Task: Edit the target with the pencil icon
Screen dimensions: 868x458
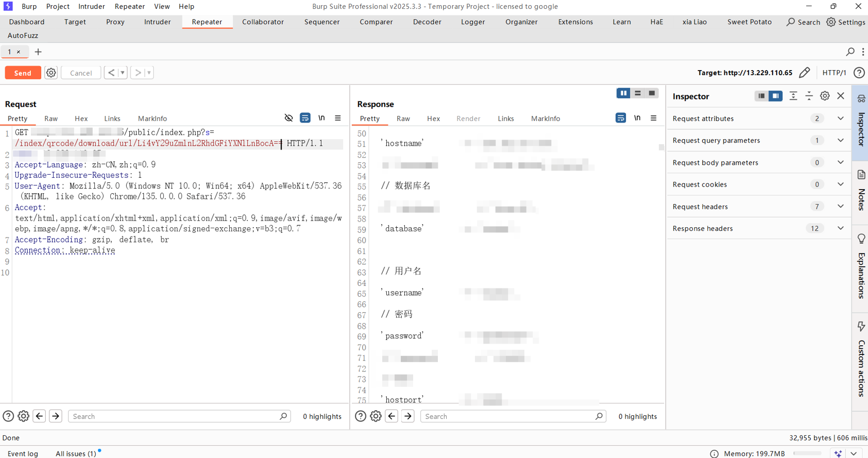Action: [804, 73]
